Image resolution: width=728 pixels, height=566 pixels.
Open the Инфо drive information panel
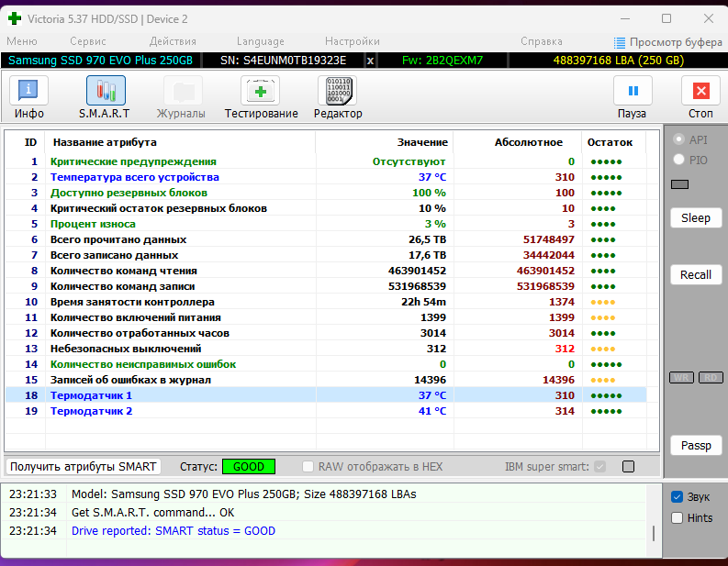pos(28,98)
